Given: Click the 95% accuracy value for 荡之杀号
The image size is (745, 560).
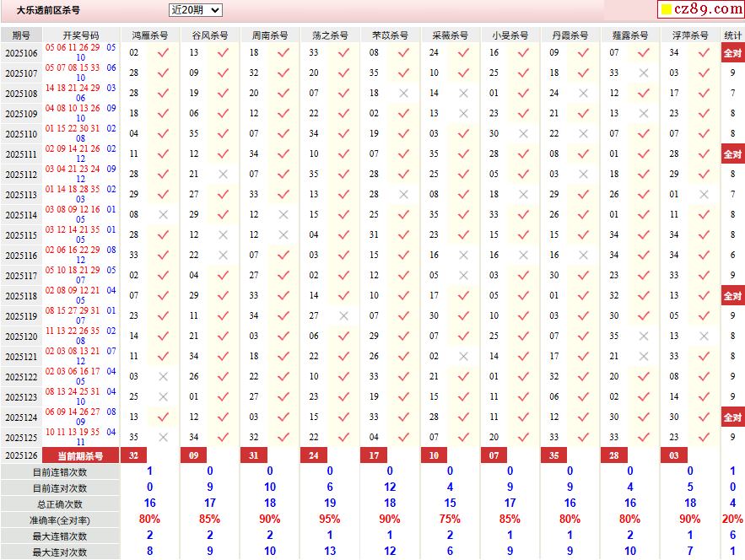Looking at the screenshot, I should pos(330,520).
